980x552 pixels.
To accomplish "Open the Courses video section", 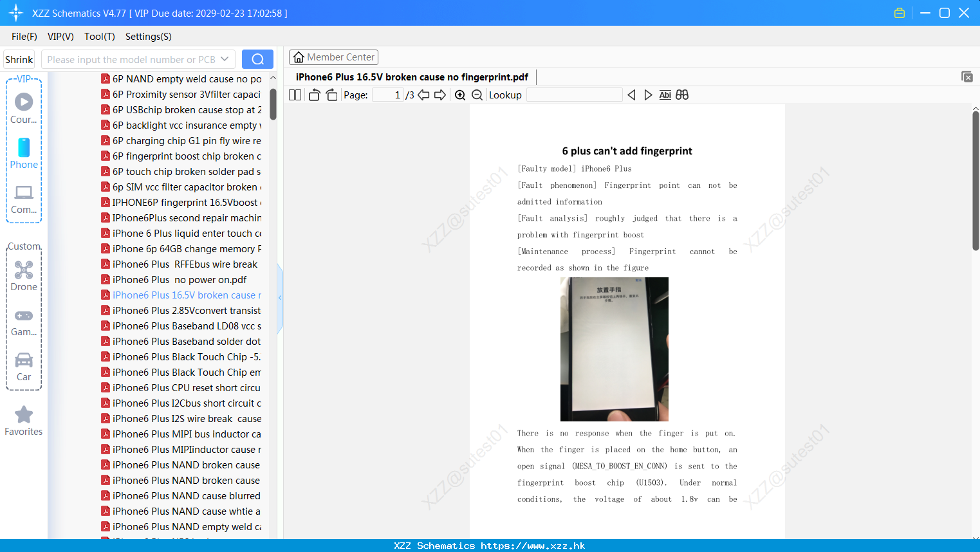I will coord(24,108).
